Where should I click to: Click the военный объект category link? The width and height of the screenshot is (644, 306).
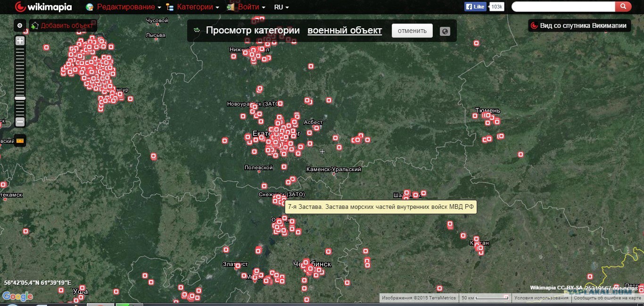coord(345,31)
